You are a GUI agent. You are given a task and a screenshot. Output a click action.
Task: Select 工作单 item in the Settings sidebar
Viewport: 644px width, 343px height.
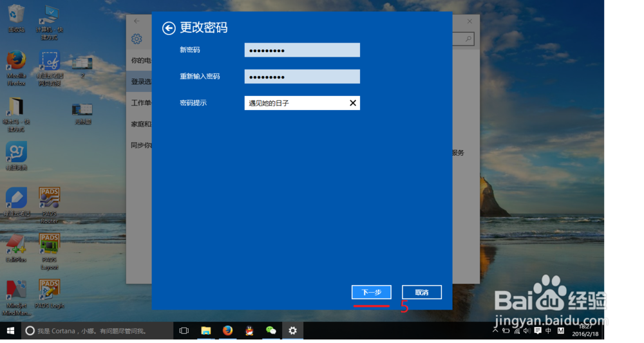(139, 102)
